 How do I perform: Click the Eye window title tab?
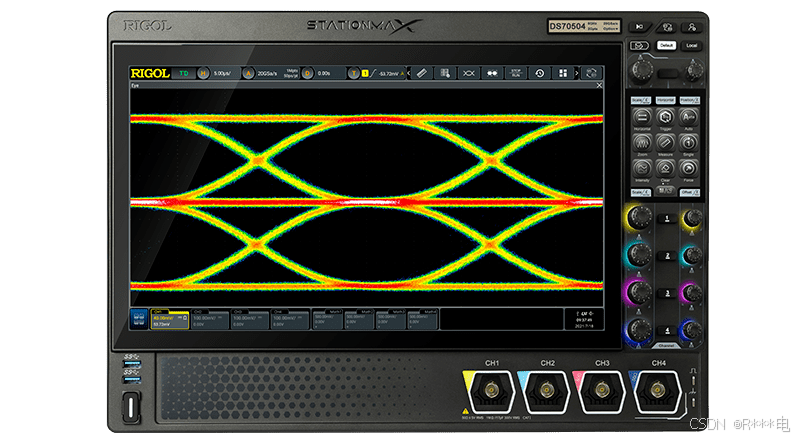click(135, 85)
